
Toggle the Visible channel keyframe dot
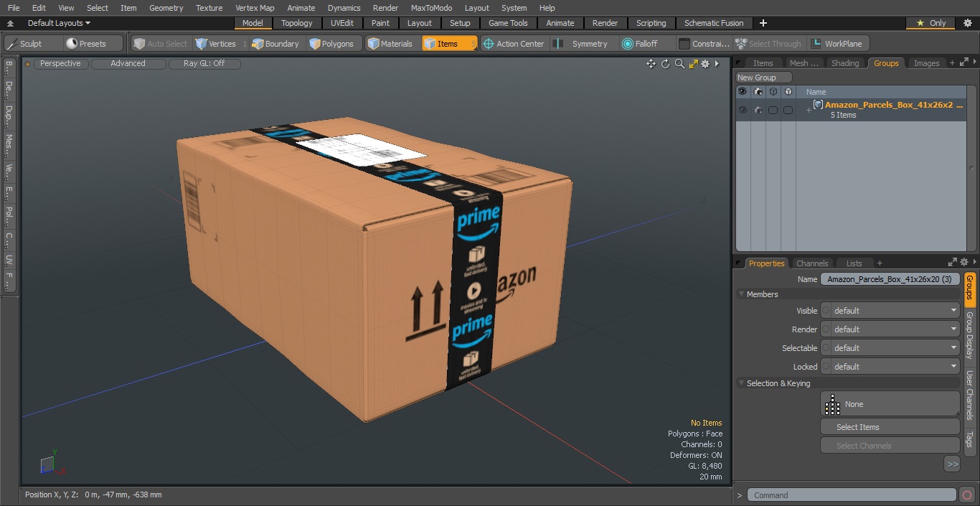[x=826, y=311]
